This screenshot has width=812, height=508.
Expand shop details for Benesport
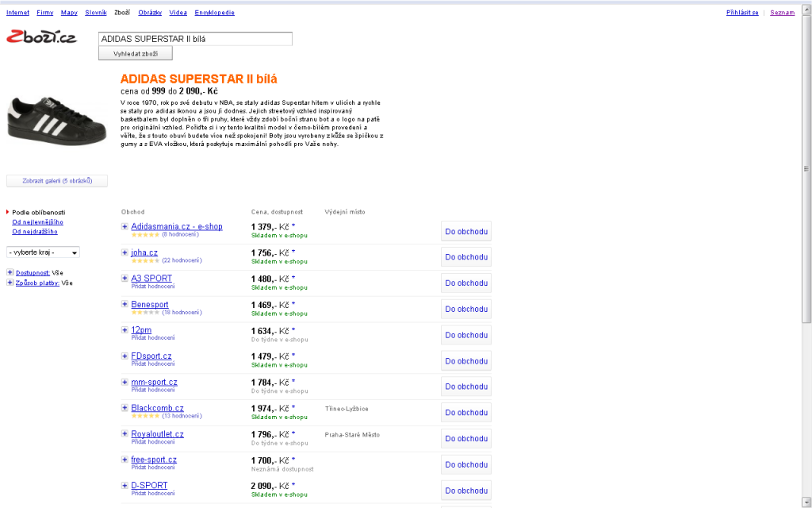(x=124, y=304)
